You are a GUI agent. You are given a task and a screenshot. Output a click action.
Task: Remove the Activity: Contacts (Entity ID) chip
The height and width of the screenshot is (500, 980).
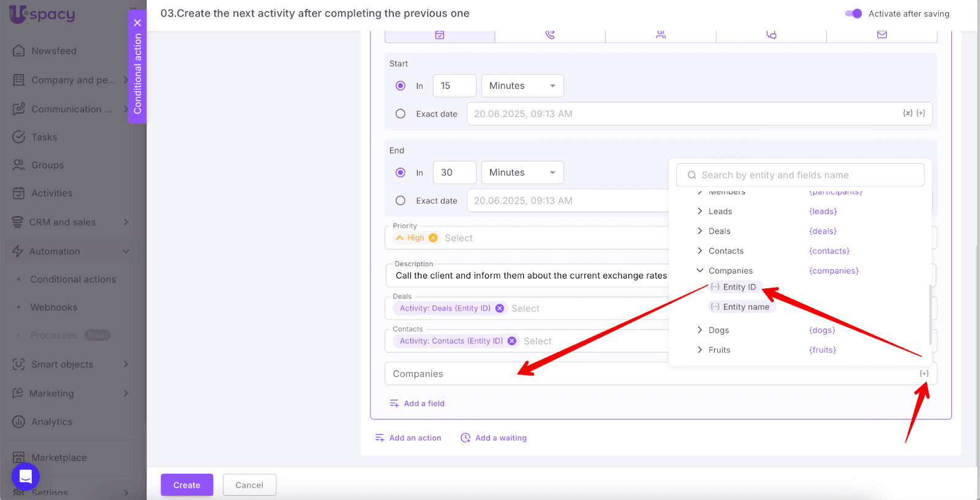[512, 341]
